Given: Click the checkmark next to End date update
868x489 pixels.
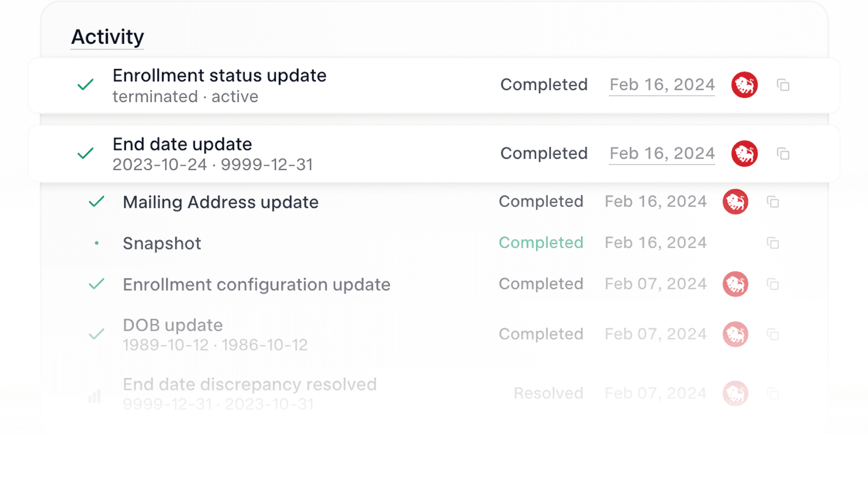Looking at the screenshot, I should 86,154.
